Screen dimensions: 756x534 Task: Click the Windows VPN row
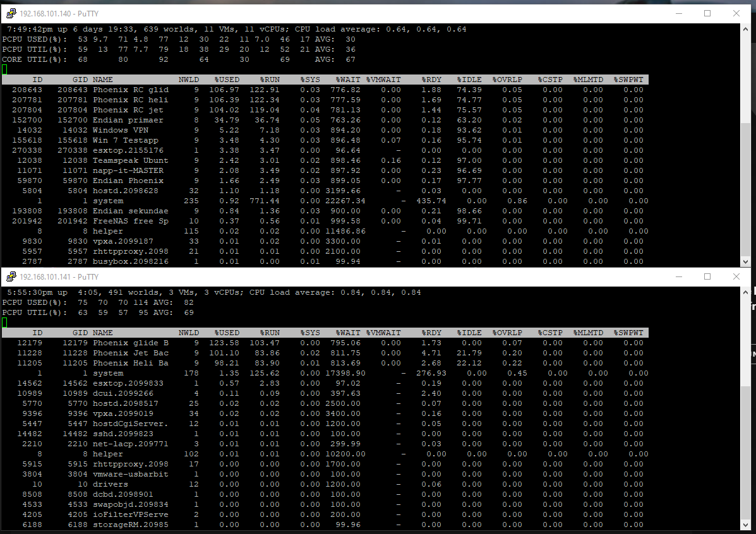121,130
